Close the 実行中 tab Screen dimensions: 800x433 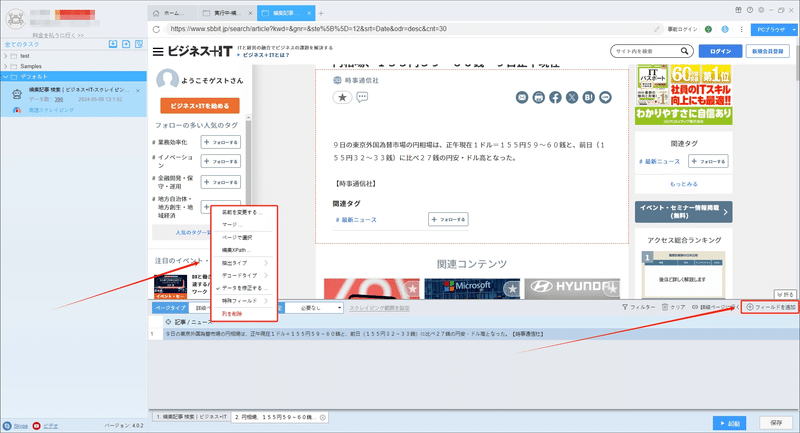coord(250,13)
